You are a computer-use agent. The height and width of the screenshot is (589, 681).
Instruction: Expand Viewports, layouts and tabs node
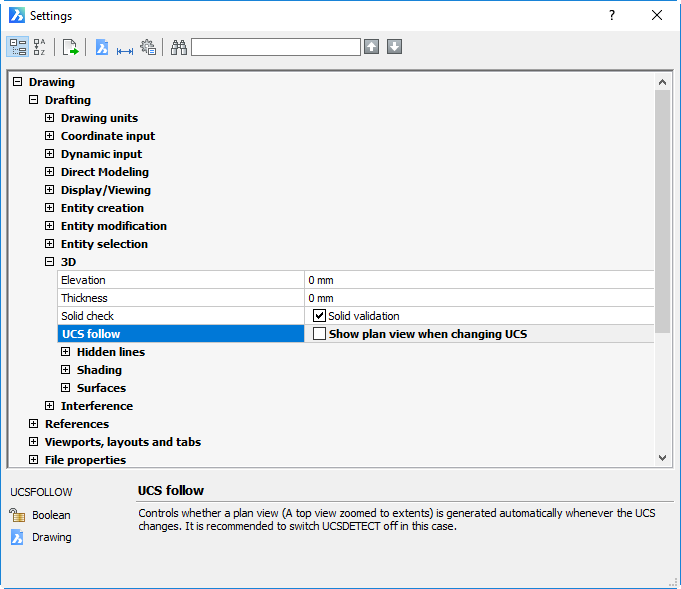33,442
